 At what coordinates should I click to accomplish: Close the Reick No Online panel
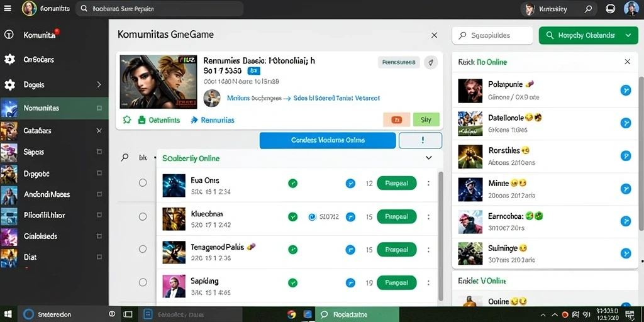click(x=627, y=62)
